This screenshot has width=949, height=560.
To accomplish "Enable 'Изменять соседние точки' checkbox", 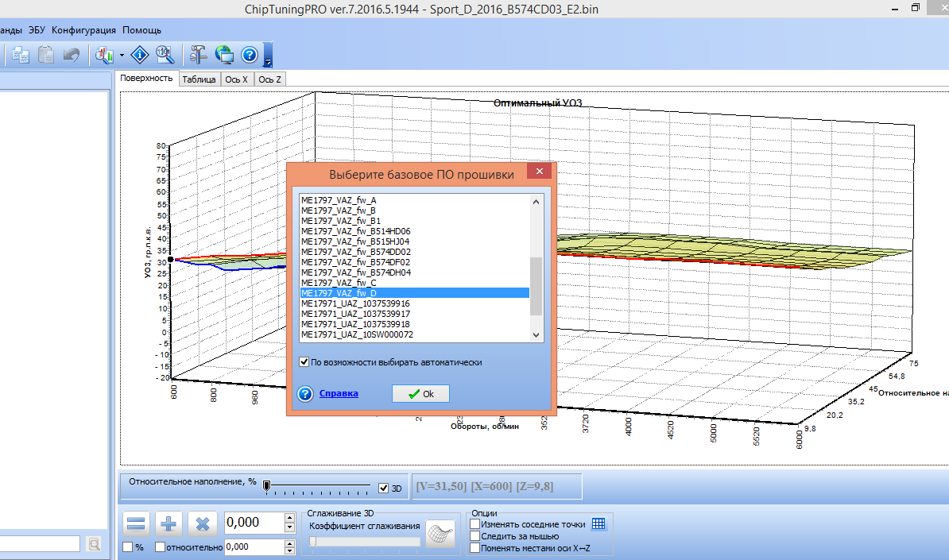I will coord(475,524).
